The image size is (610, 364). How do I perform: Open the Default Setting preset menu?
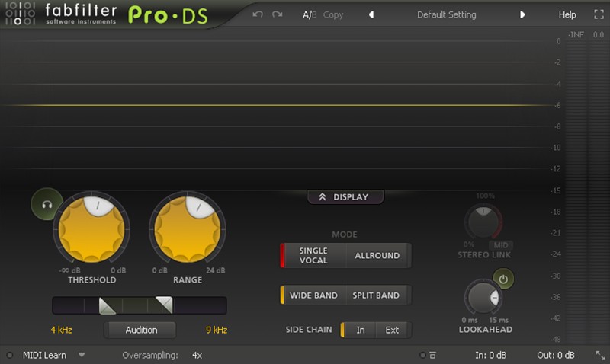click(446, 14)
